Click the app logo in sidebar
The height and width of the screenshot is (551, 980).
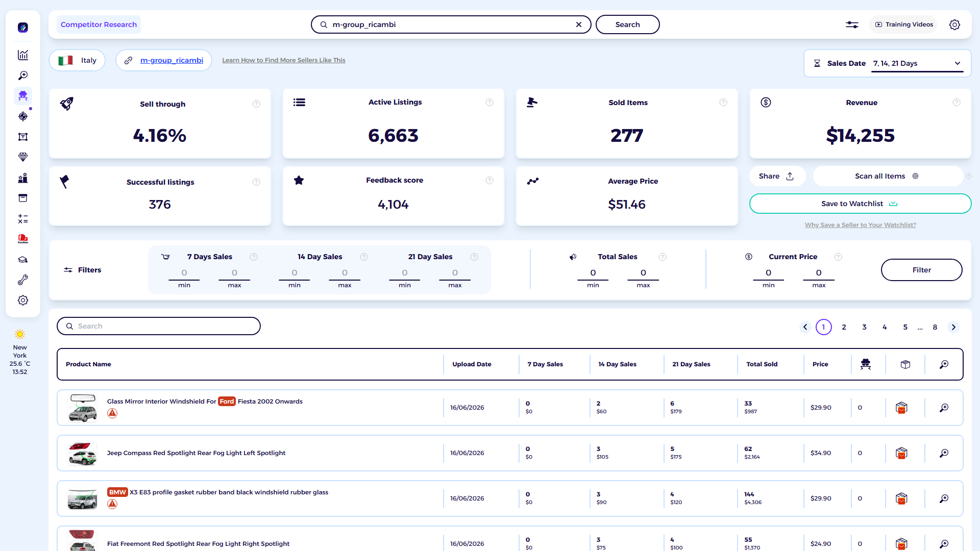(23, 28)
